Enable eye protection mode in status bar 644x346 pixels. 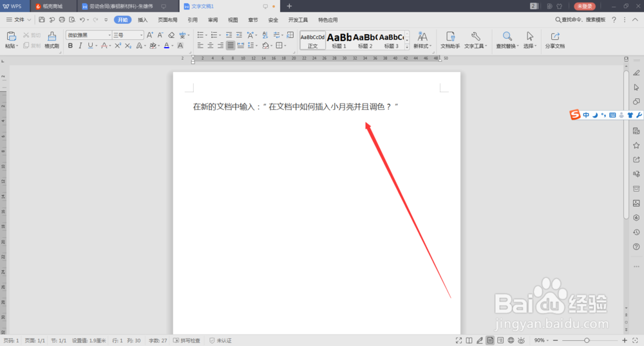tap(521, 340)
